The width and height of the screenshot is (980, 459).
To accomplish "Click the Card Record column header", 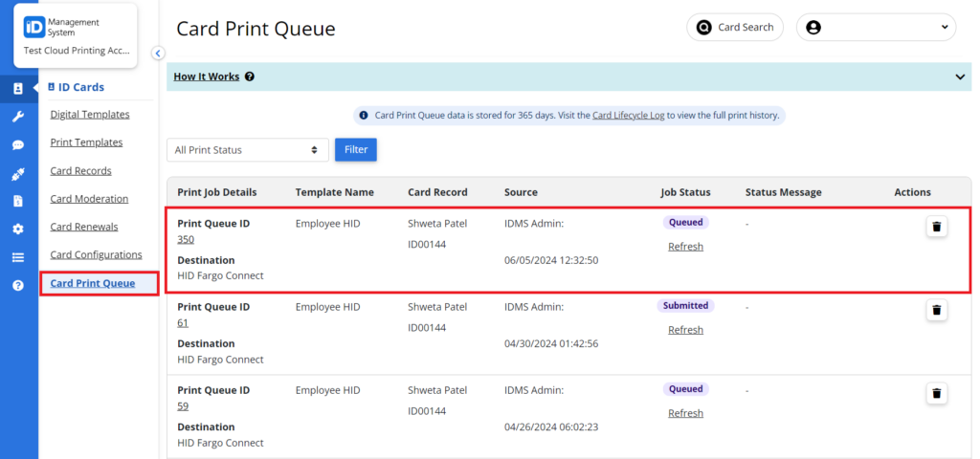I will (437, 192).
